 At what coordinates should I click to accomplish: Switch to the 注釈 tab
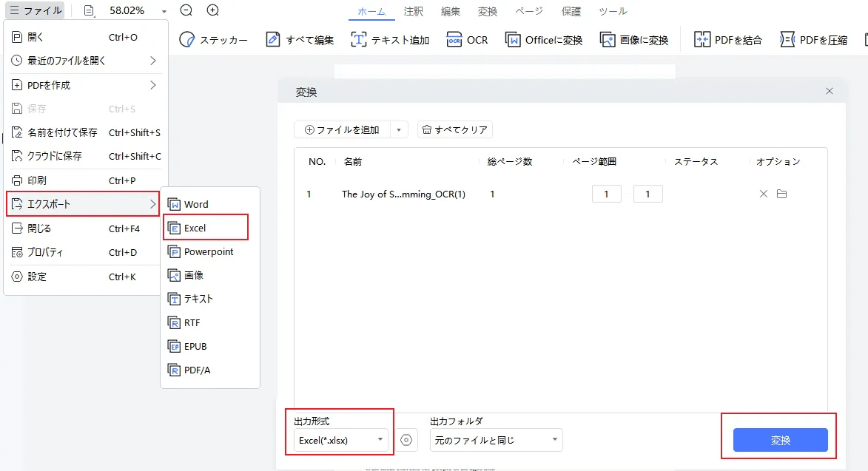pos(413,11)
